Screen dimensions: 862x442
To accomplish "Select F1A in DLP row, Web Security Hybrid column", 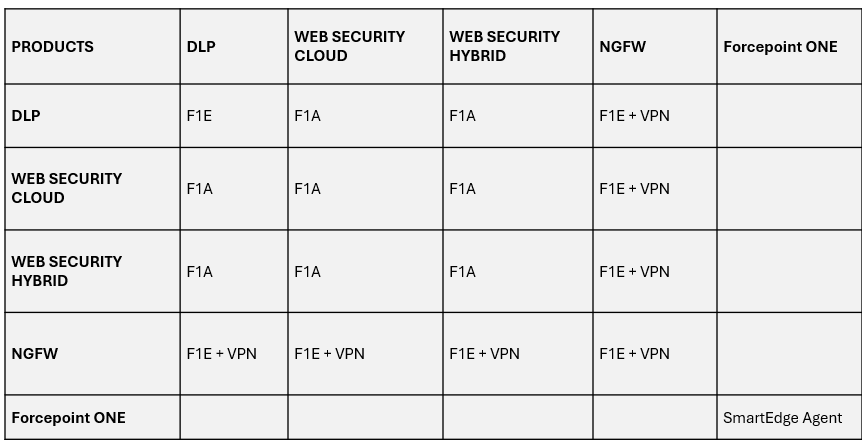I will [x=462, y=116].
